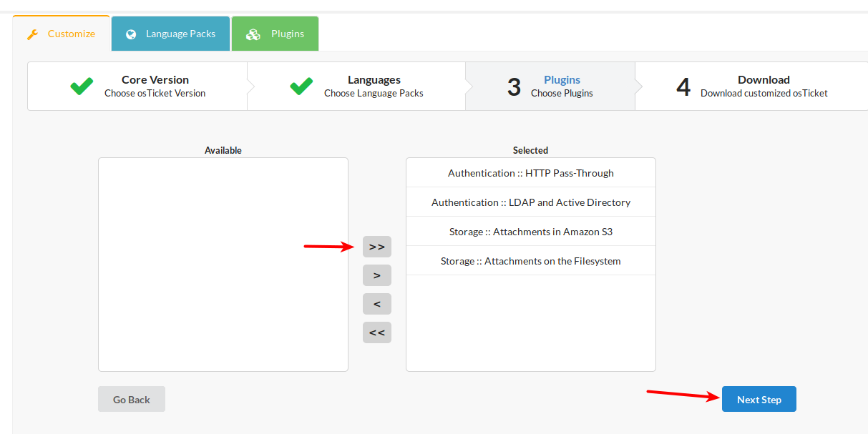This screenshot has width=868, height=434.
Task: Select Authentication :: LDAP and Active Directory
Action: tap(530, 202)
